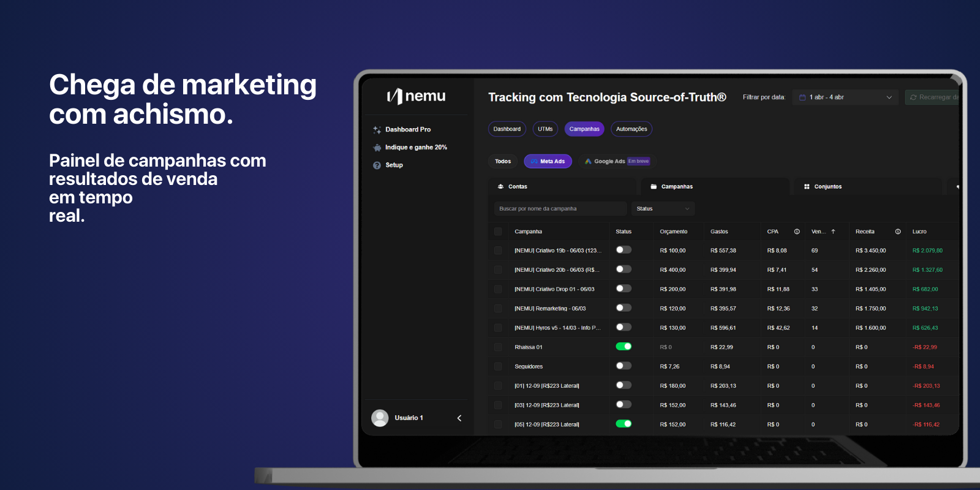Check the select-all checkbox in header
The image size is (980, 490).
coord(498,232)
